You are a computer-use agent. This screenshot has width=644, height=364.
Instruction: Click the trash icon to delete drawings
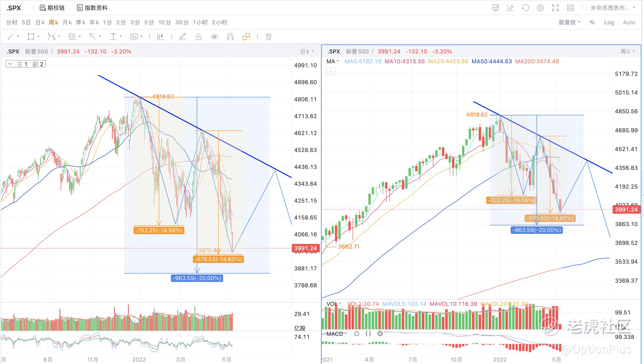pyautogui.click(x=268, y=37)
